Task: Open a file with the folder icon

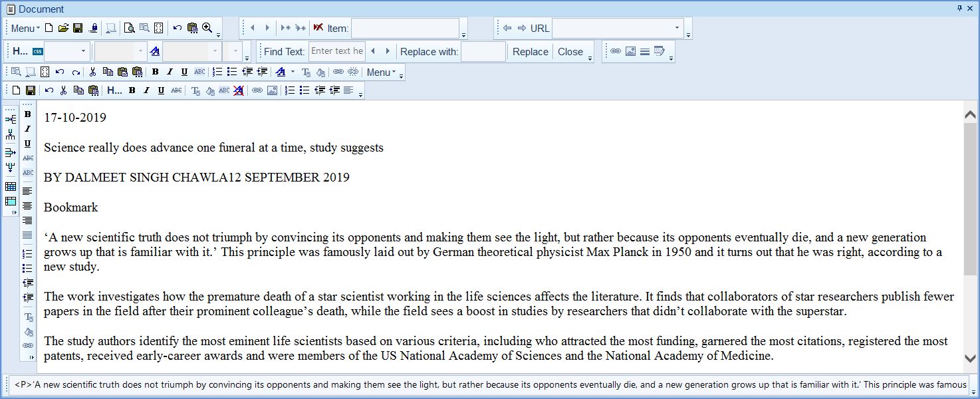Action: 63,28
